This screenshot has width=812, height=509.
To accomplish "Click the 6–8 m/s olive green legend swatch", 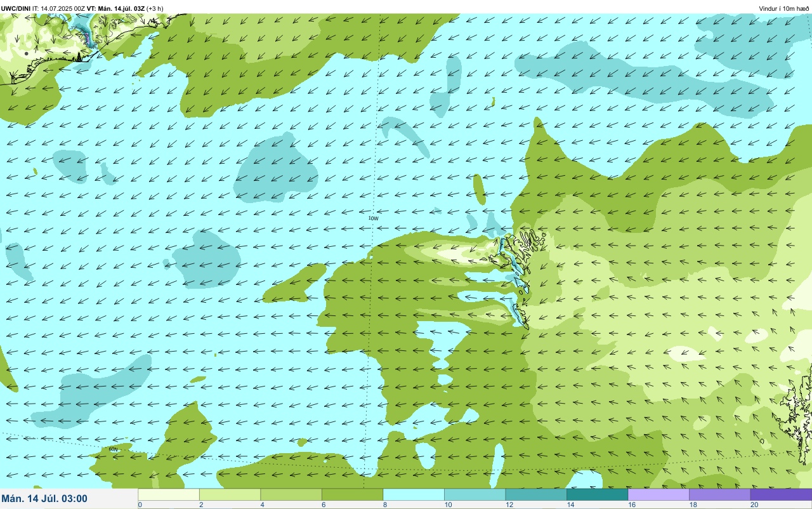I will point(352,494).
